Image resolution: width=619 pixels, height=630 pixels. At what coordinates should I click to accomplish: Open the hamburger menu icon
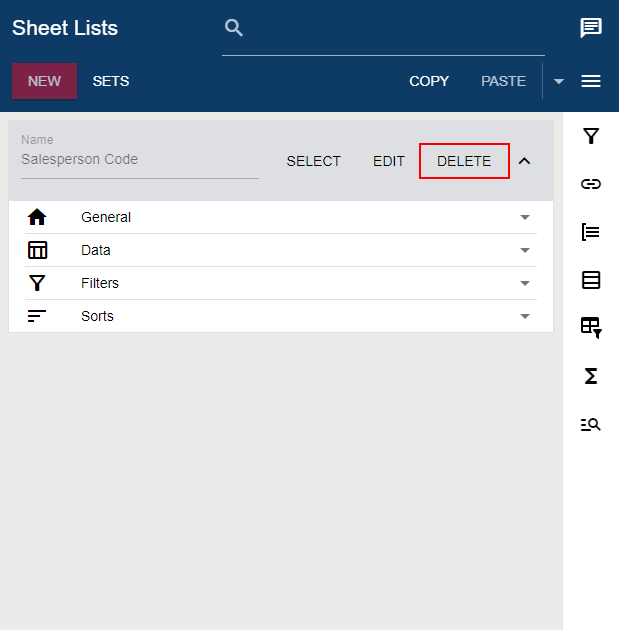(590, 81)
